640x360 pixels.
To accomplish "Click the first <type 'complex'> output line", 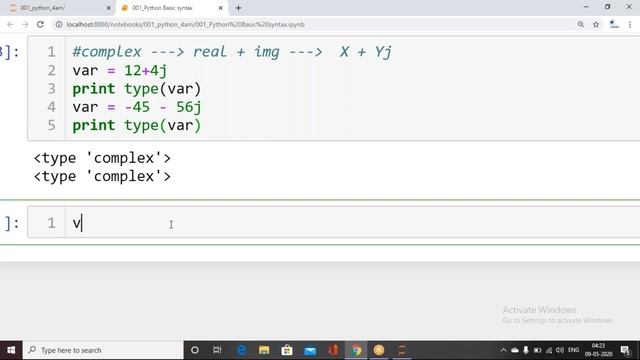I will [x=102, y=158].
